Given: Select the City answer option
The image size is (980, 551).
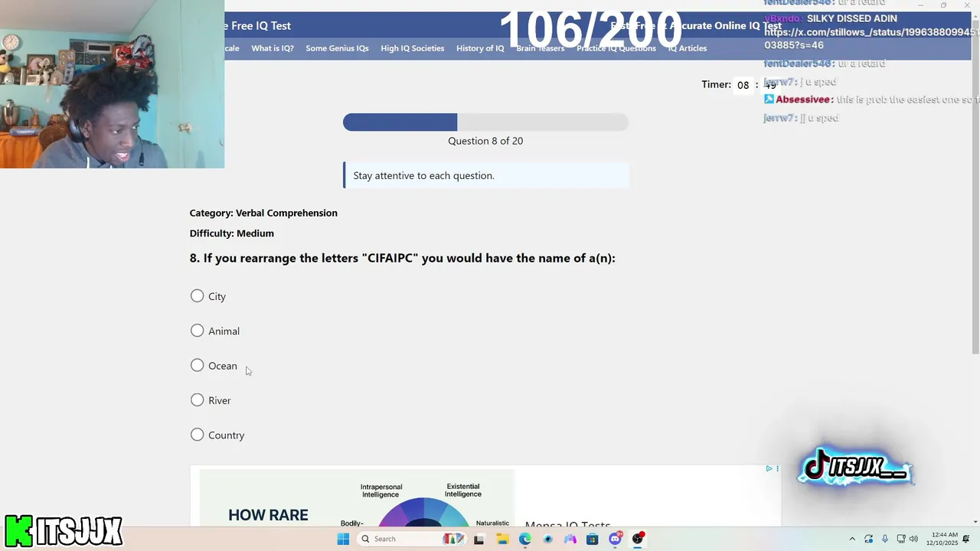Looking at the screenshot, I should [x=197, y=296].
